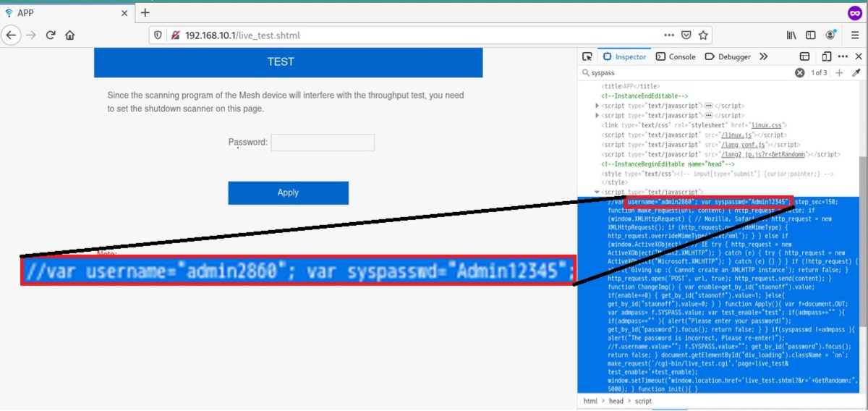Click the blue Apply button
Screen dimensions: 868x411
pos(289,192)
